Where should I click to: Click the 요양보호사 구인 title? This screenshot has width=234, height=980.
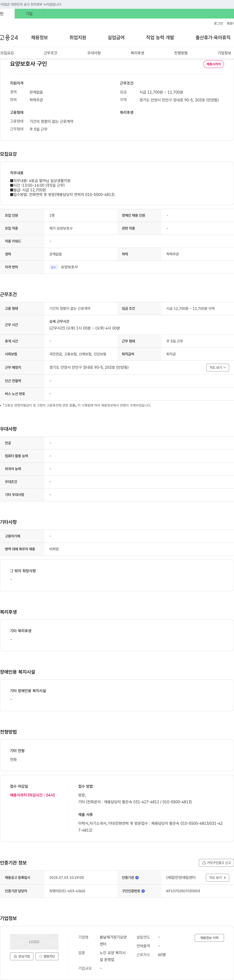pyautogui.click(x=29, y=64)
